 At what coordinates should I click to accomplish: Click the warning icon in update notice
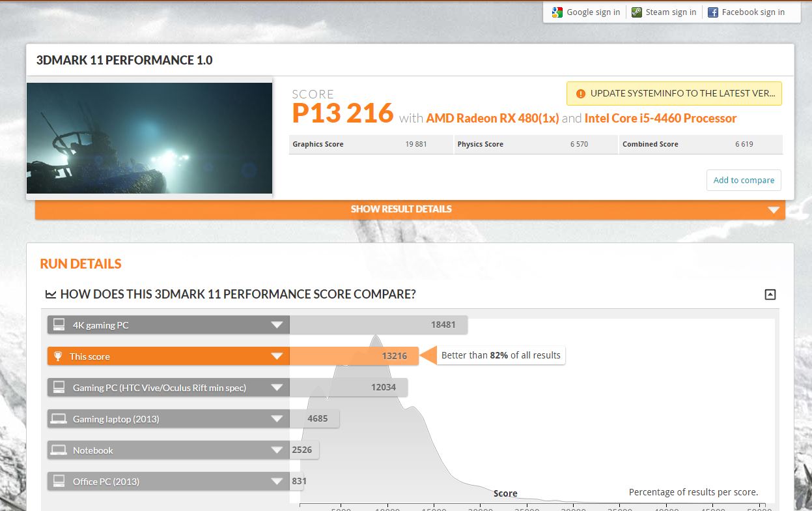click(x=581, y=93)
